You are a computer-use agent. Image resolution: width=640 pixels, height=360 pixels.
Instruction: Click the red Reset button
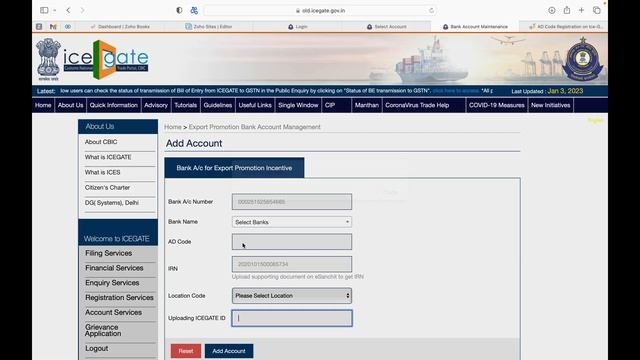(x=186, y=351)
